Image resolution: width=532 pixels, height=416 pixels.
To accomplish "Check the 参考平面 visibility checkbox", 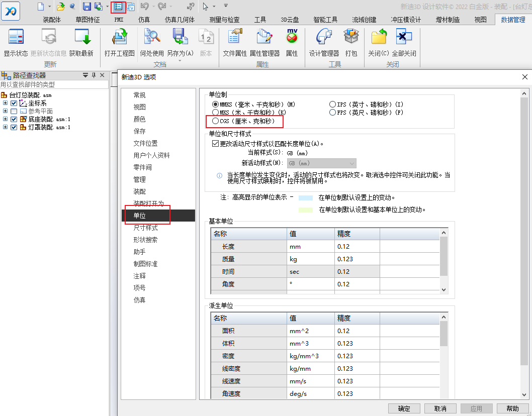I will 14,111.
